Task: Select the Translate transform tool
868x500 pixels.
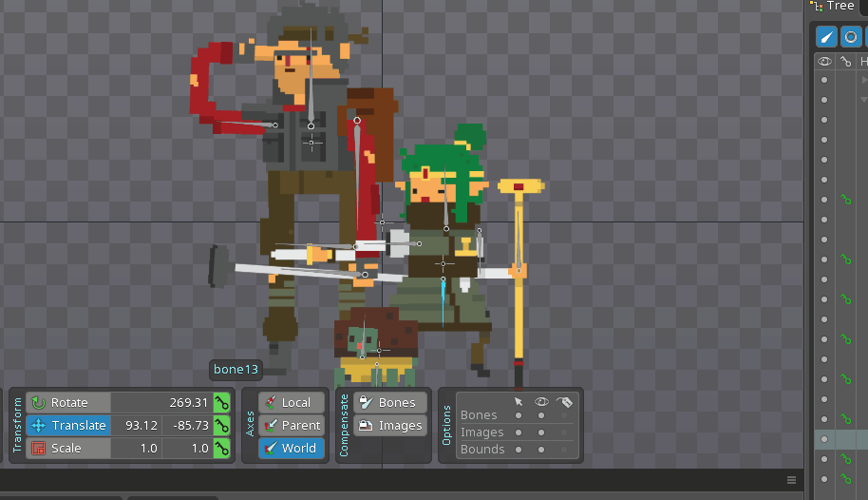Action: pos(68,425)
